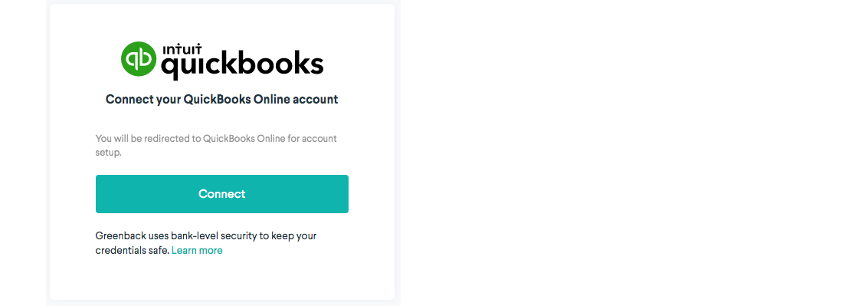This screenshot has width=868, height=306.
Task: Click the green QuickBooks qb logo icon
Action: click(139, 59)
